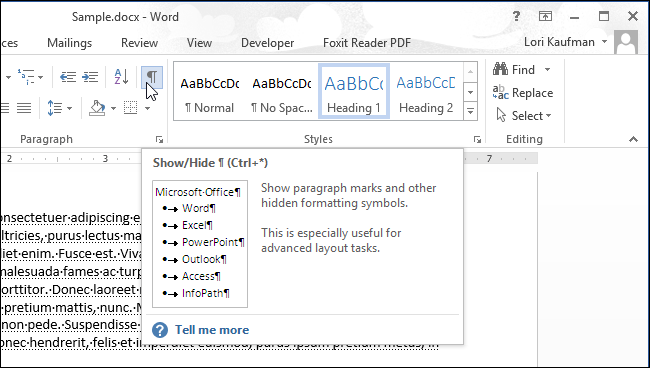The width and height of the screenshot is (650, 368).
Task: Open the Paragraph settings dialog launcher
Action: (159, 140)
